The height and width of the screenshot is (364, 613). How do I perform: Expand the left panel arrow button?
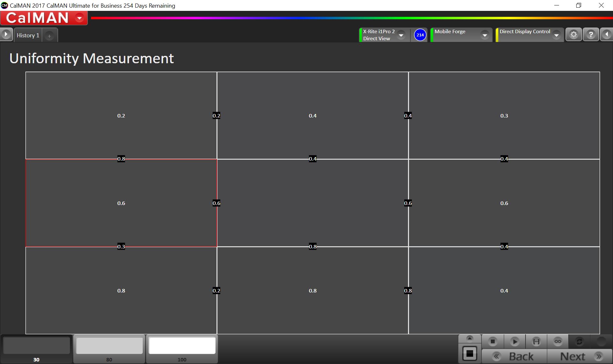[x=6, y=34]
